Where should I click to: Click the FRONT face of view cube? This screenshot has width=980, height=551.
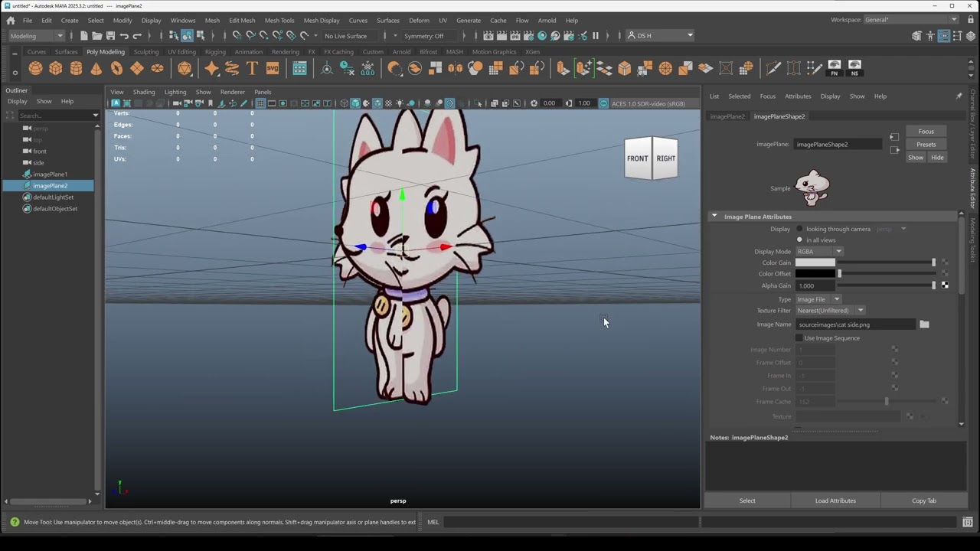[637, 159]
